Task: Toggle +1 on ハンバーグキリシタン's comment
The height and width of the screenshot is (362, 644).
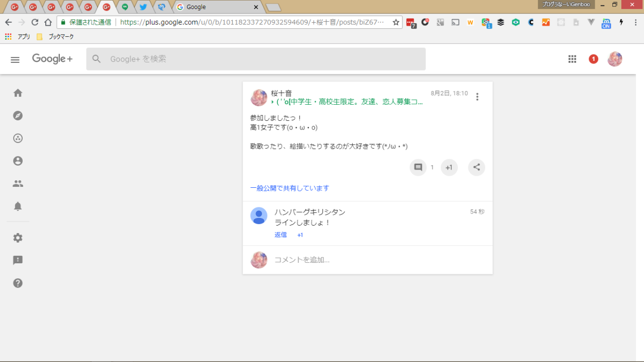Action: [300, 235]
